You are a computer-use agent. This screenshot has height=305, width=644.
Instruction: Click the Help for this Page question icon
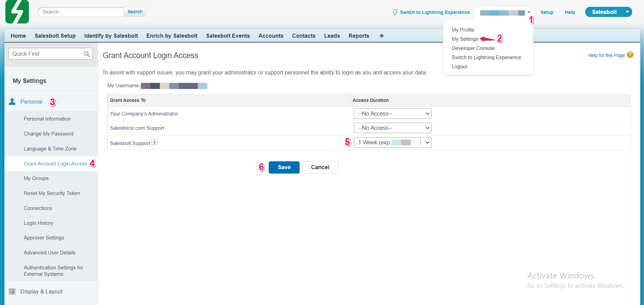630,55
